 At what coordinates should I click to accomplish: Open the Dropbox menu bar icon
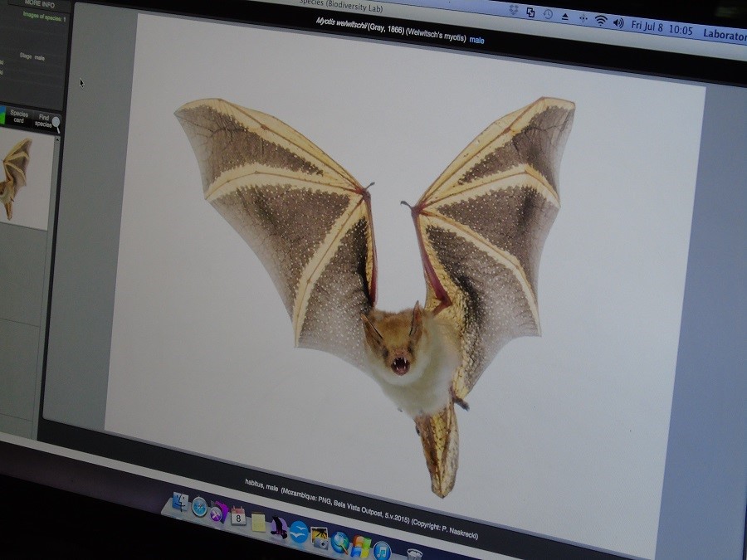tap(514, 9)
